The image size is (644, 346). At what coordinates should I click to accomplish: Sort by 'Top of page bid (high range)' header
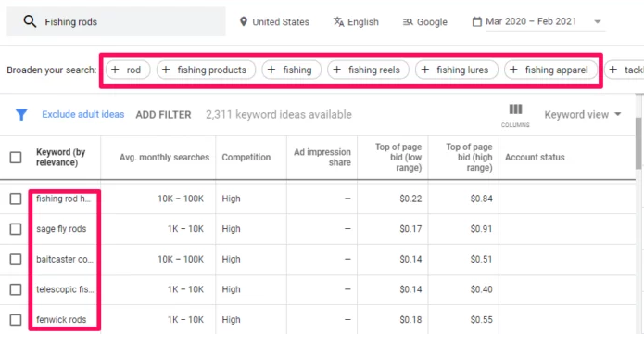tap(469, 158)
